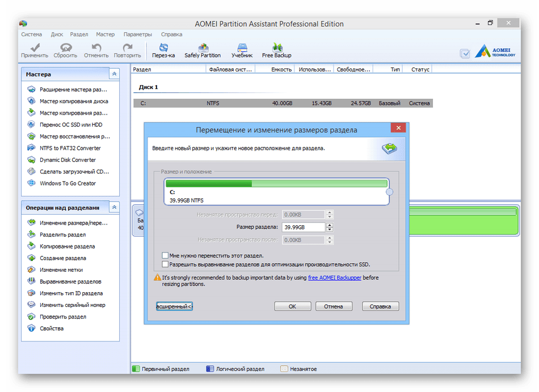Click the Повторить redo arrow icon
This screenshot has width=539, height=392.
coord(128,47)
